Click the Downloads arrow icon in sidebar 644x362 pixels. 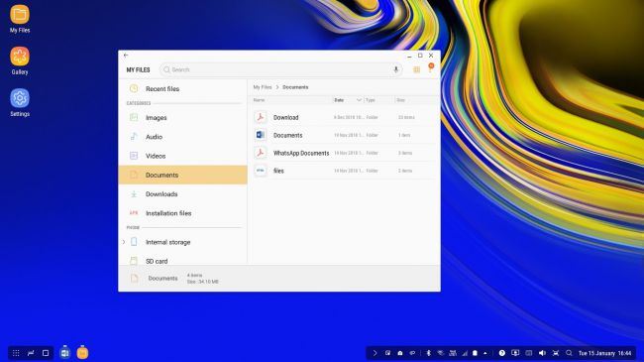pyautogui.click(x=134, y=194)
